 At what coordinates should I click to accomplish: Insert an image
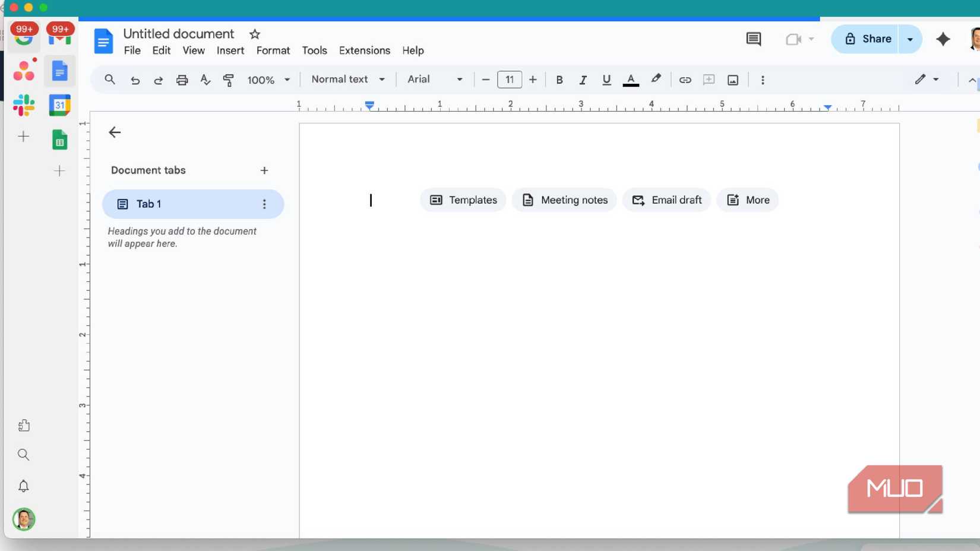733,80
